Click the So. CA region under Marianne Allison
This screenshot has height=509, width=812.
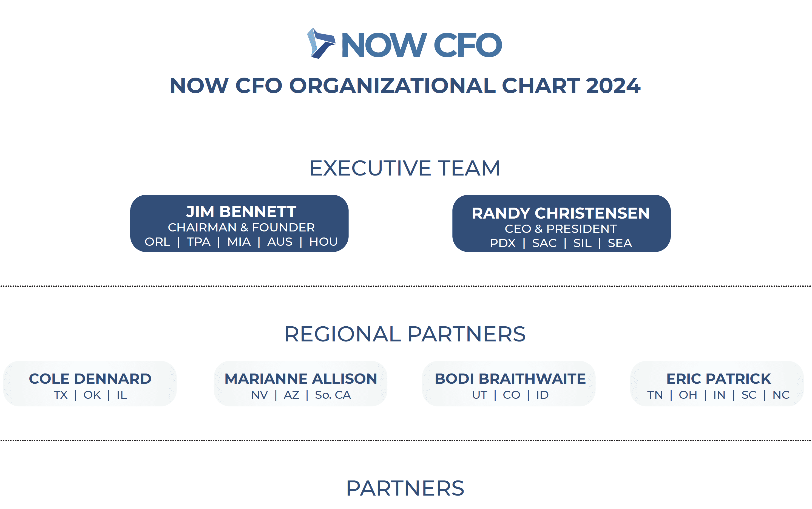pyautogui.click(x=333, y=395)
